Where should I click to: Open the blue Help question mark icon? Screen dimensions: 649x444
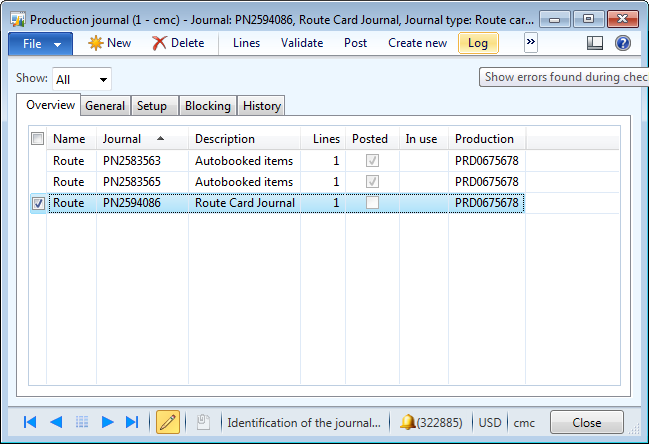pyautogui.click(x=623, y=43)
